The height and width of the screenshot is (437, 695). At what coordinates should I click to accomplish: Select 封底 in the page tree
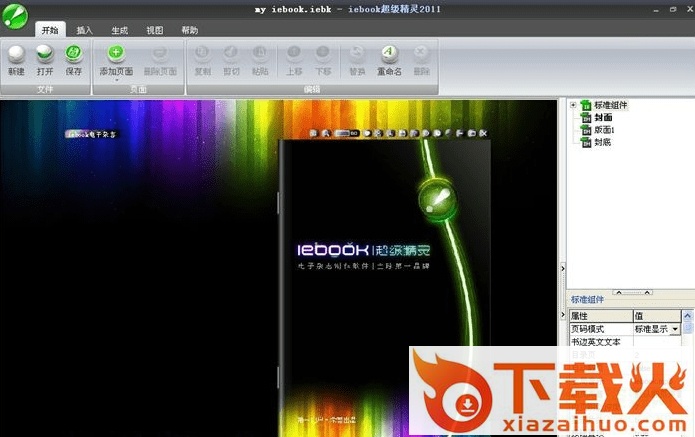click(602, 143)
